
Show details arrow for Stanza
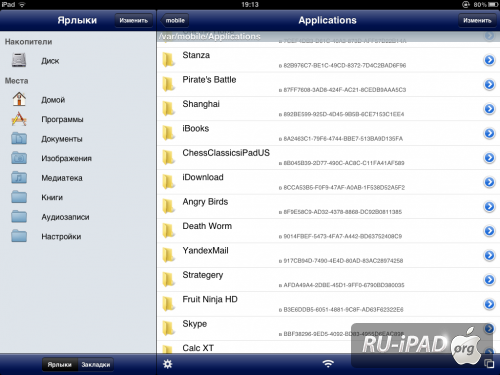[x=489, y=60]
